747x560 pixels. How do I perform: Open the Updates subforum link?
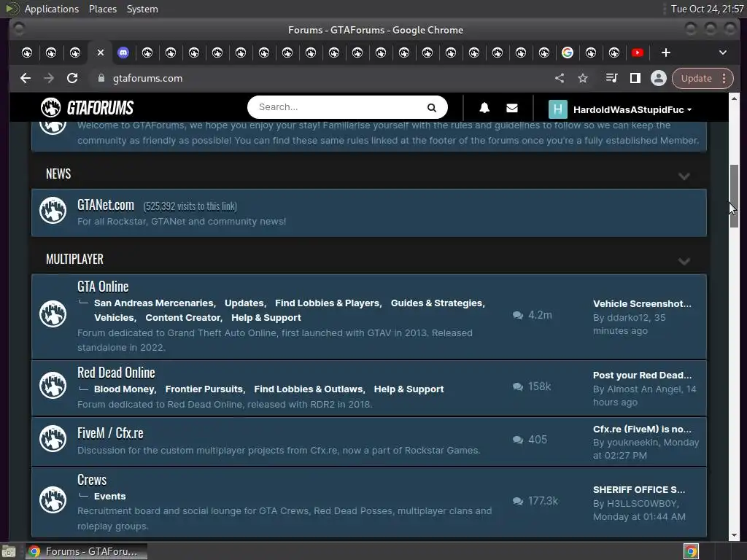(x=244, y=303)
